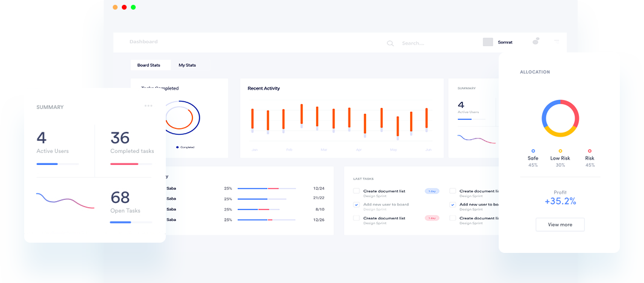The image size is (644, 283).
Task: Check the first Create document list task
Action: [x=356, y=191]
